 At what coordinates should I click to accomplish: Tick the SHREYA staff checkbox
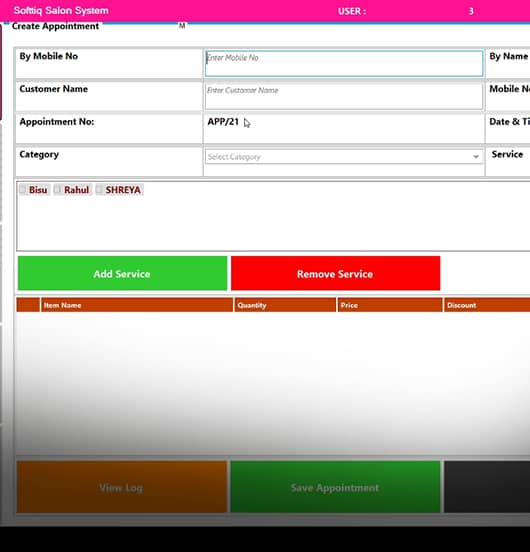(100, 190)
